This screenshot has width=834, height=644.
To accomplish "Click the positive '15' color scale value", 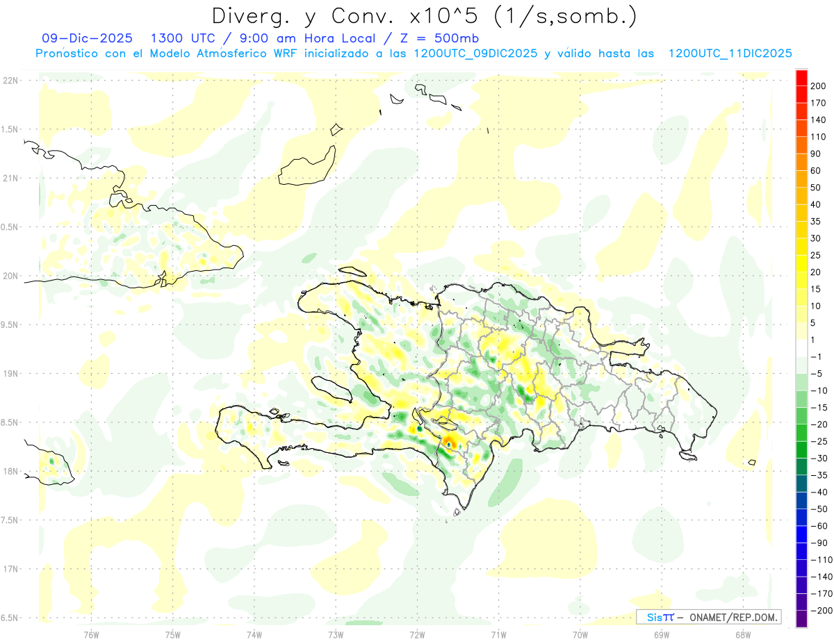I will point(815,289).
